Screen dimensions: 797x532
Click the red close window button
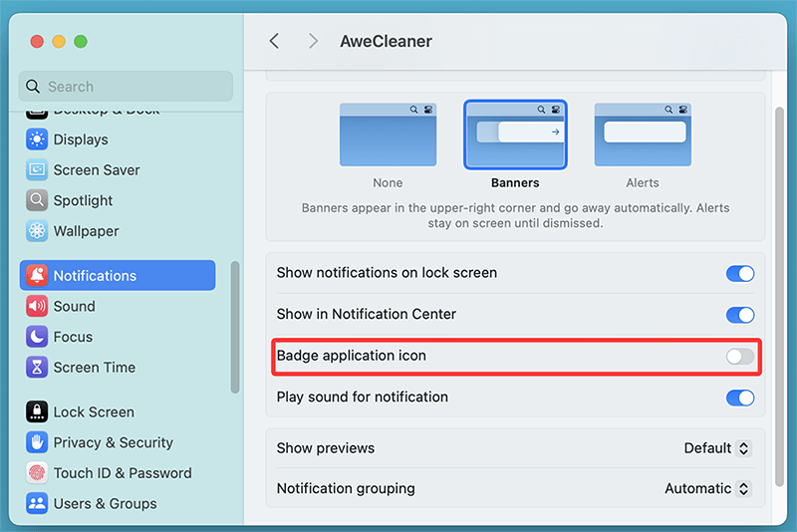37,41
